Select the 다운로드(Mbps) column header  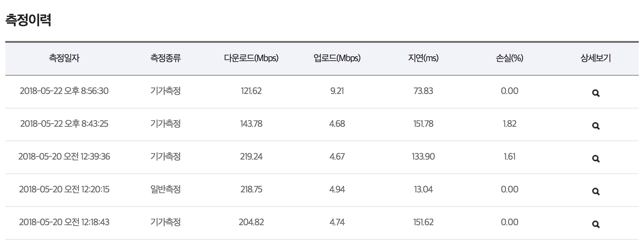pos(251,58)
